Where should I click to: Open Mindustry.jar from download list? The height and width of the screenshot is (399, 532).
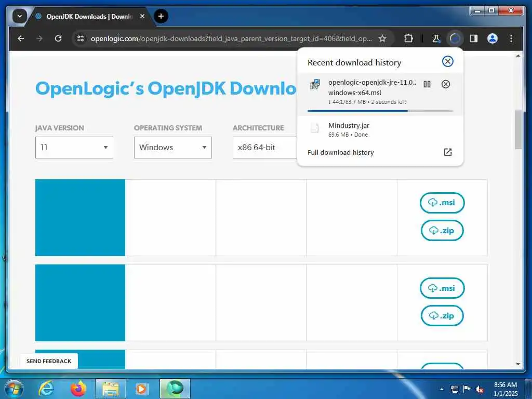click(x=349, y=126)
